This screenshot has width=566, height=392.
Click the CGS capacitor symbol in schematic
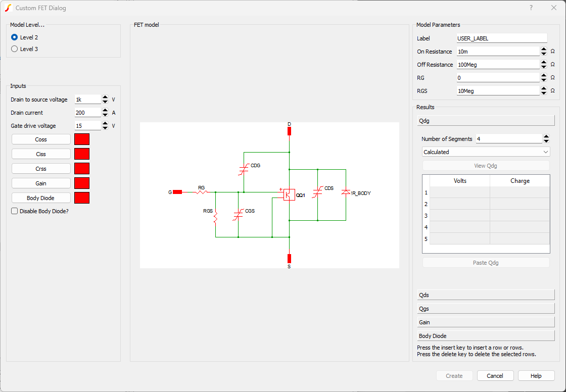click(x=238, y=215)
